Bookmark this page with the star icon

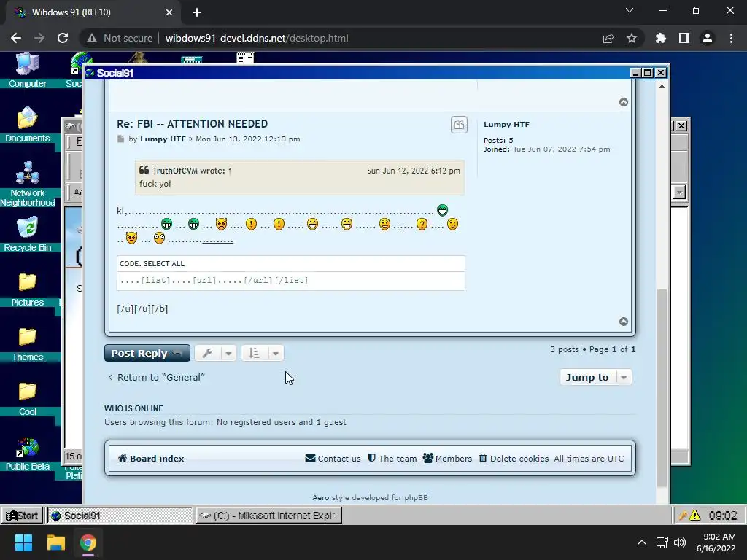coord(631,38)
